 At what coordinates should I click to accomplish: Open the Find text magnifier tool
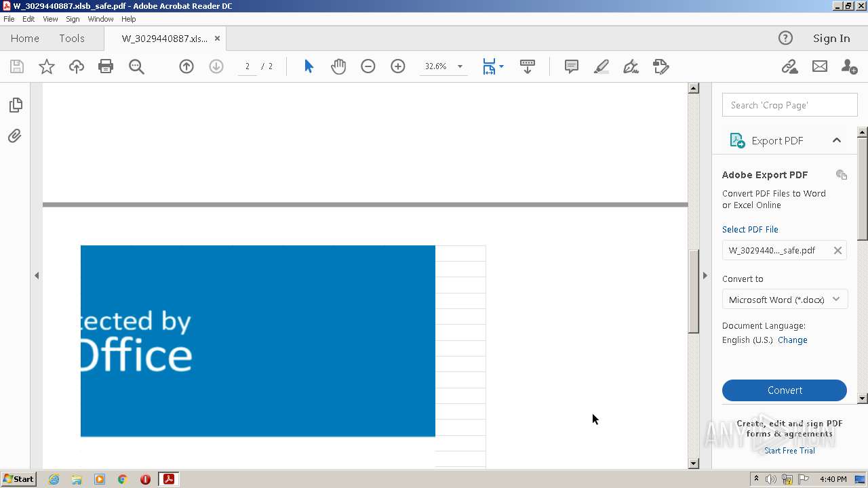136,66
